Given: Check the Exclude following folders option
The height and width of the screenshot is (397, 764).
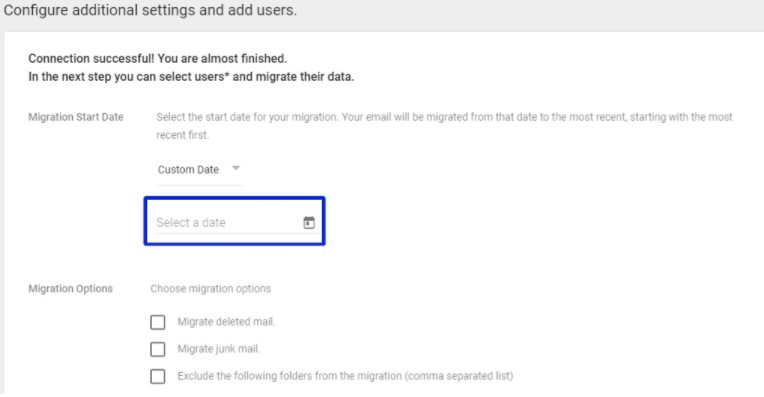Looking at the screenshot, I should [x=157, y=377].
